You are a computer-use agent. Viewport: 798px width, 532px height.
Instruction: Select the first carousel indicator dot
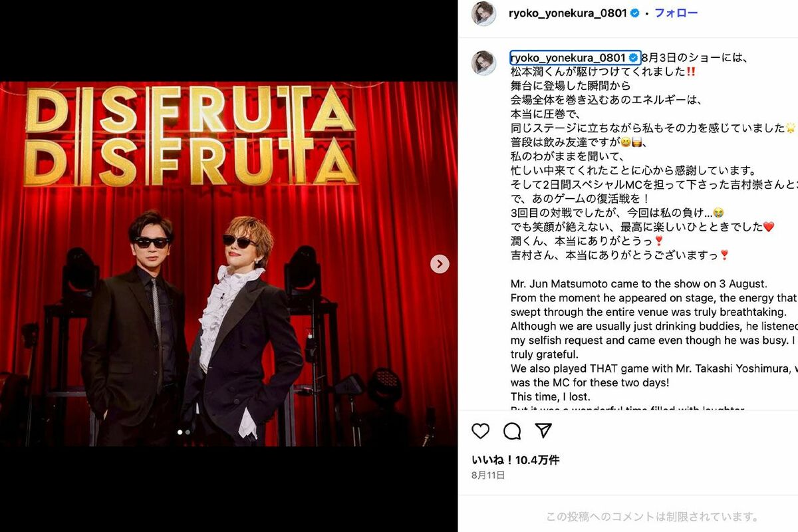[x=180, y=432]
